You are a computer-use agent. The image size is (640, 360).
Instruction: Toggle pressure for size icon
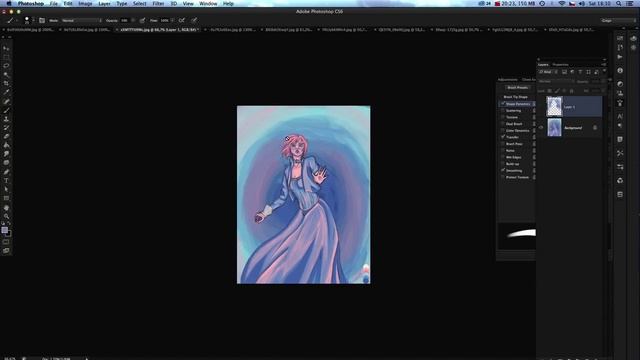(194, 20)
